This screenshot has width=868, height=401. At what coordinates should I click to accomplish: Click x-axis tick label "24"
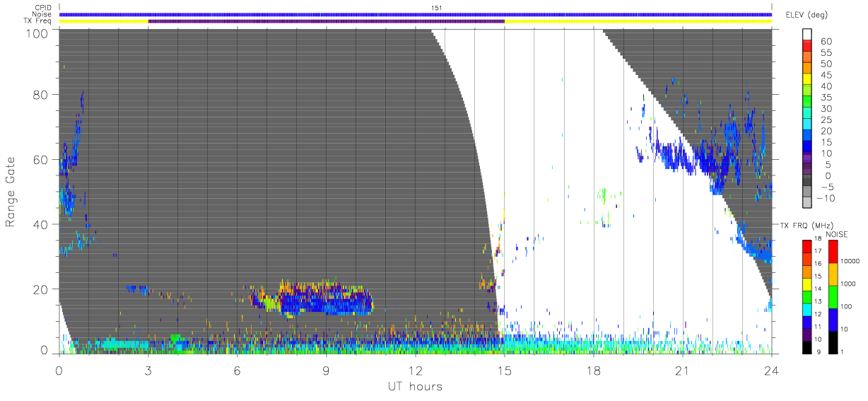tap(771, 370)
